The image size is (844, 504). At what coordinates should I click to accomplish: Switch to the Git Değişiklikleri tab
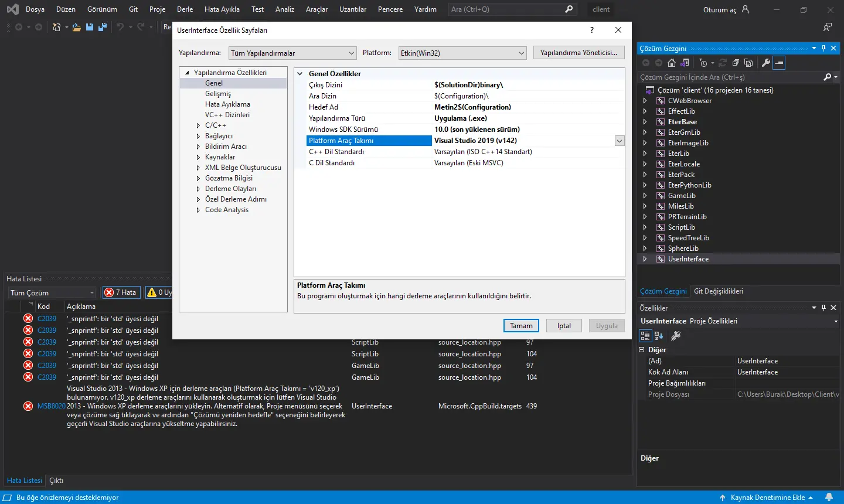pyautogui.click(x=718, y=291)
